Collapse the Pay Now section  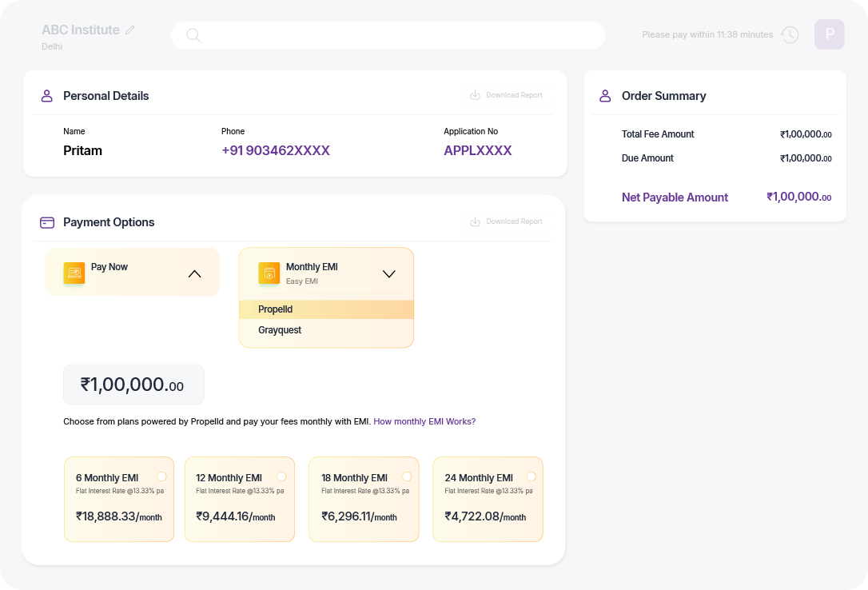194,273
